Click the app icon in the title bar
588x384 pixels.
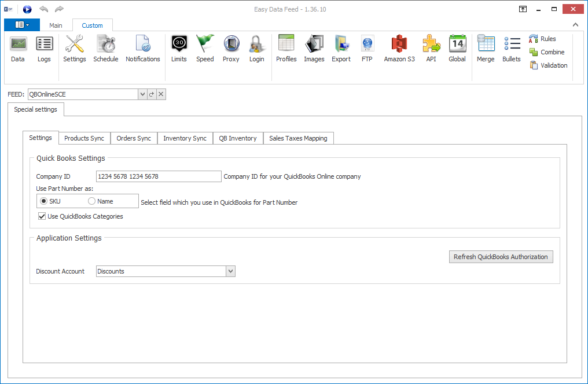(x=8, y=9)
